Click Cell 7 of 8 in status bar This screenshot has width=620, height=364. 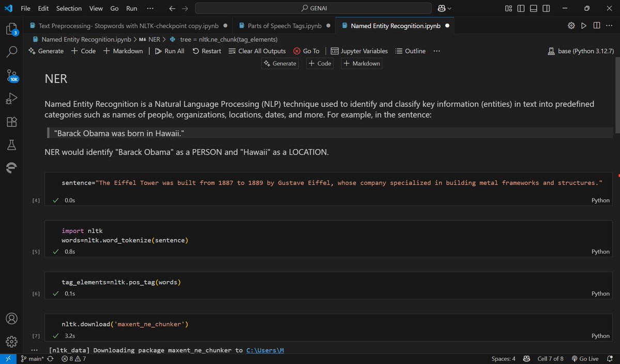coord(550,358)
